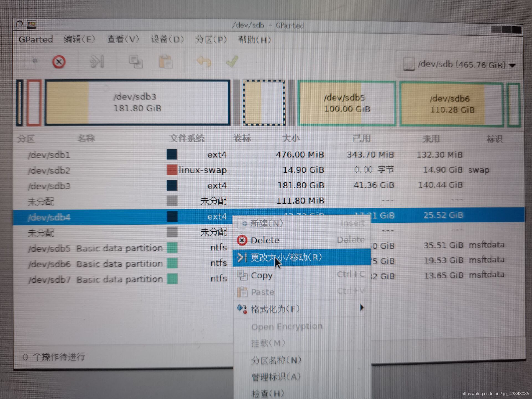This screenshot has width=532, height=399.
Task: Choose 新建(N) in the context menu
Action: pos(302,223)
